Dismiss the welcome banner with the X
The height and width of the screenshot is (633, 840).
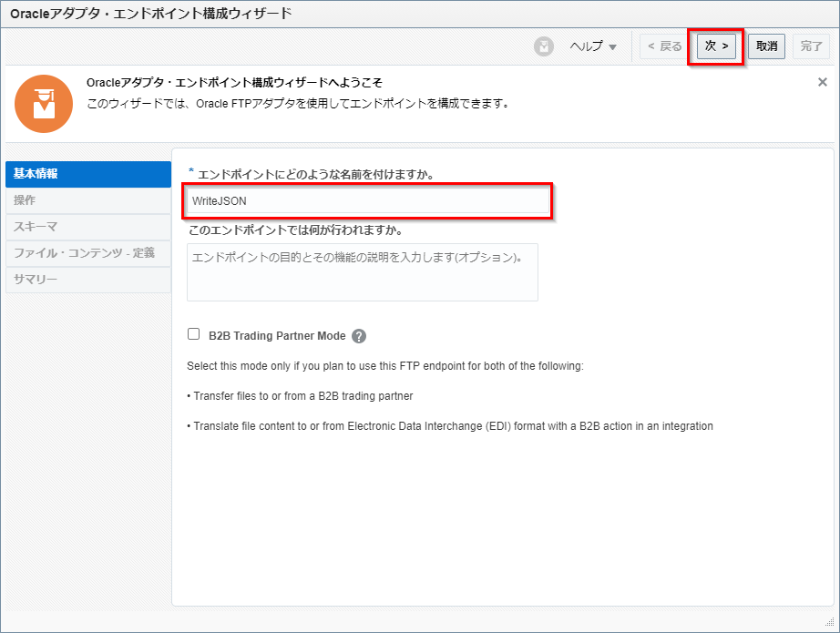(822, 82)
